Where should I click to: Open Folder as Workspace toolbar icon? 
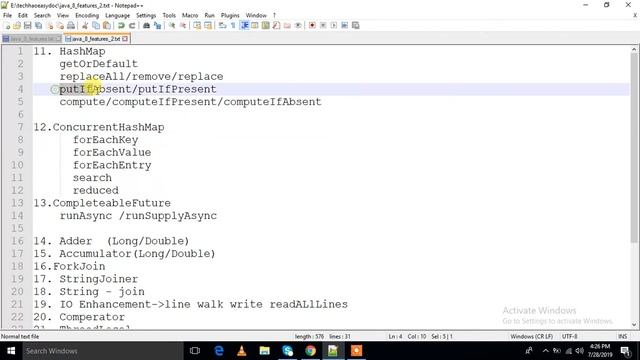(x=287, y=25)
